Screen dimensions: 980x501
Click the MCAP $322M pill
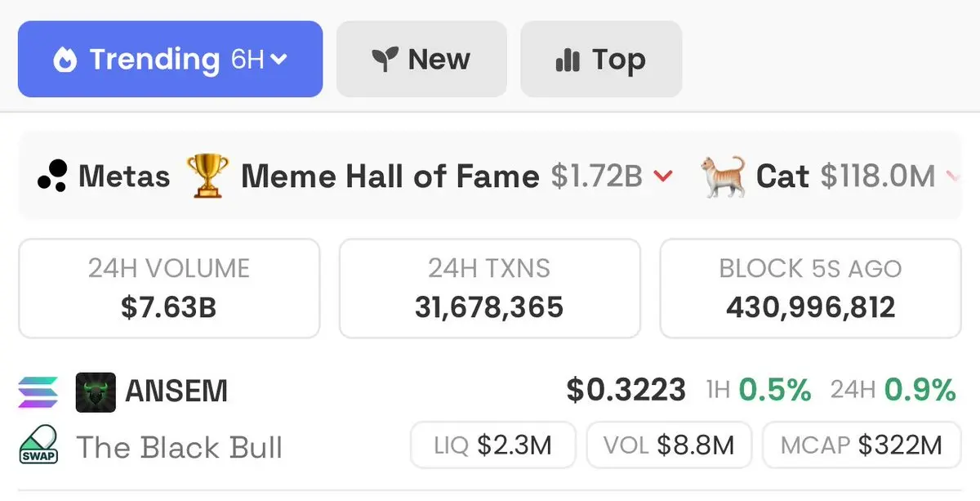tap(862, 445)
